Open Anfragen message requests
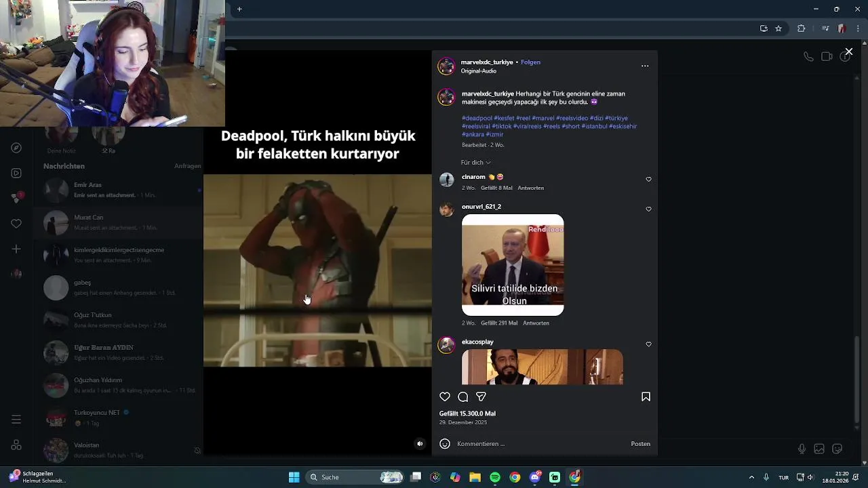868x488 pixels. click(x=187, y=166)
